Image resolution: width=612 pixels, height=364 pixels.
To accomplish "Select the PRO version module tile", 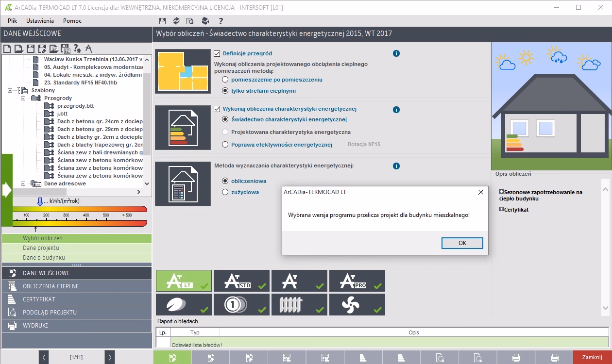I will coord(357,281).
